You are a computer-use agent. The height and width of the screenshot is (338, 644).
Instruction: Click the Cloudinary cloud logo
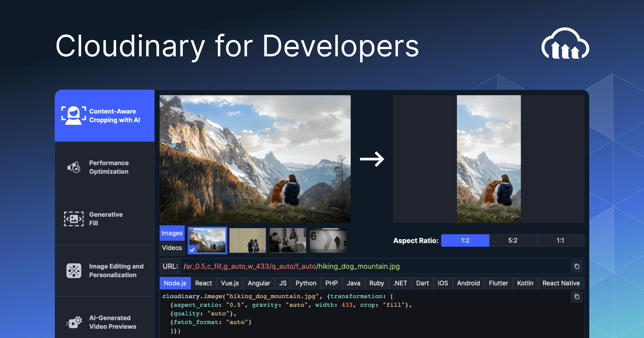point(565,43)
